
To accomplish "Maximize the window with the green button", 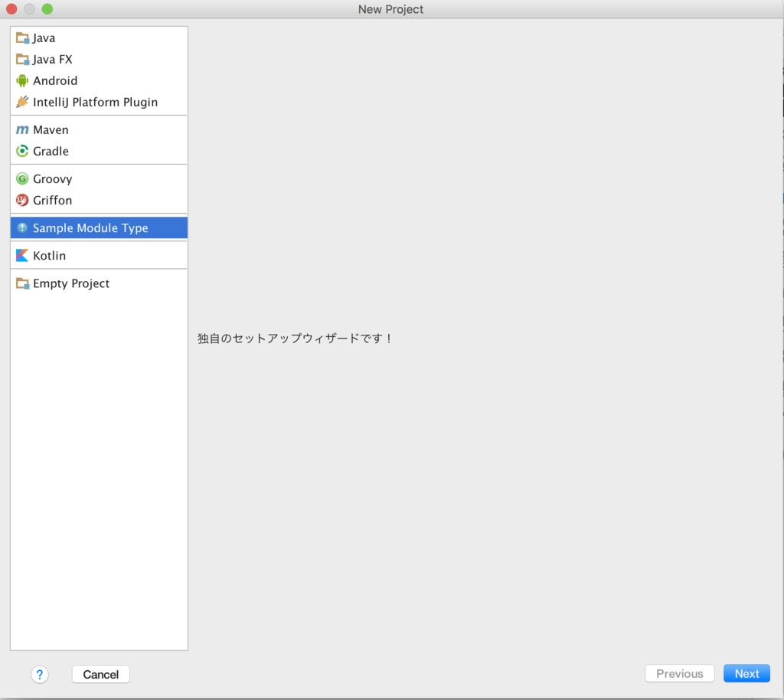I will [x=47, y=9].
